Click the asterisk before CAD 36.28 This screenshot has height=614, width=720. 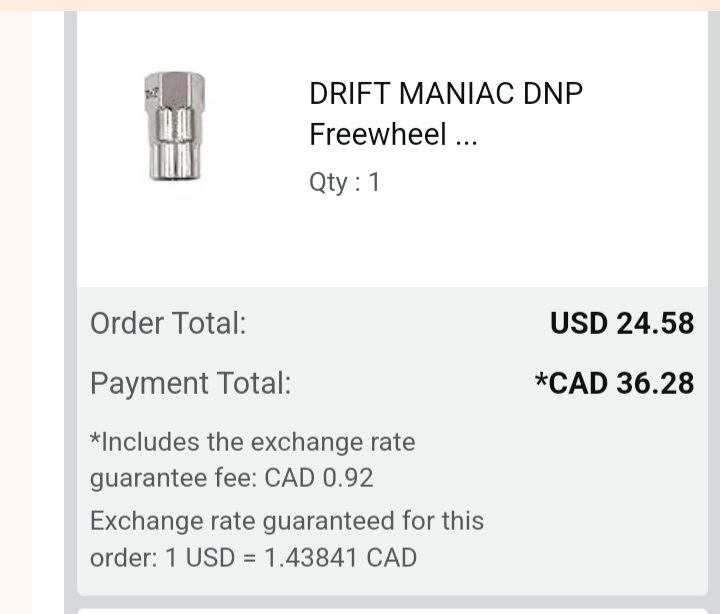[541, 380]
